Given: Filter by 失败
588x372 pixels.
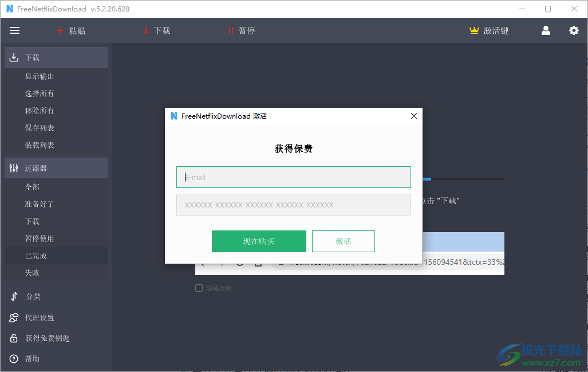Looking at the screenshot, I should (56, 273).
